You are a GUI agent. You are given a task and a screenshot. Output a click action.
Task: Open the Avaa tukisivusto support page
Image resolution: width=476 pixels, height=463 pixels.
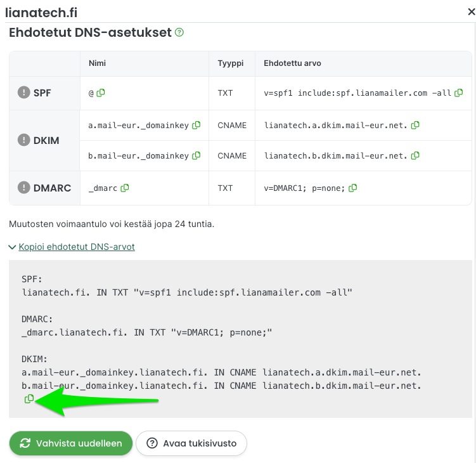click(191, 443)
